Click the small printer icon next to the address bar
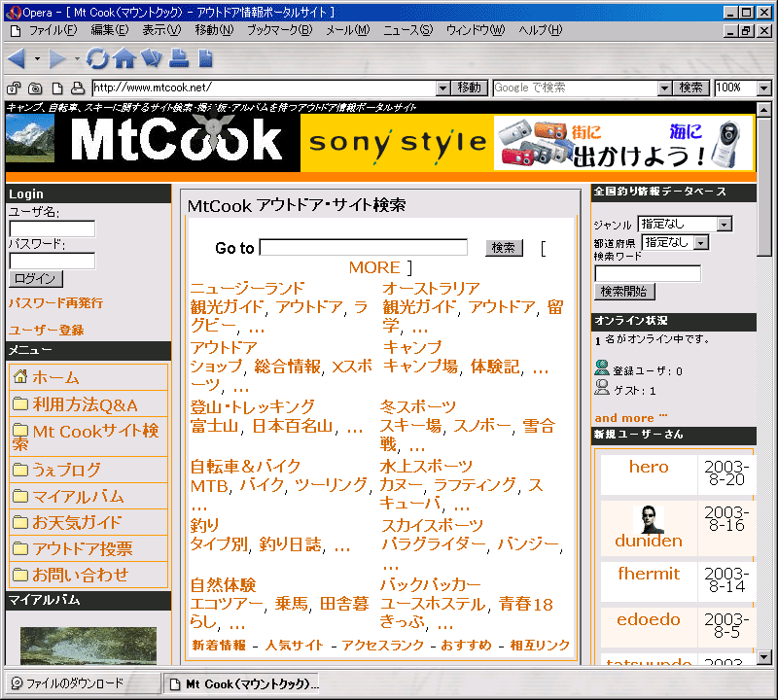The image size is (778, 700). click(x=78, y=88)
